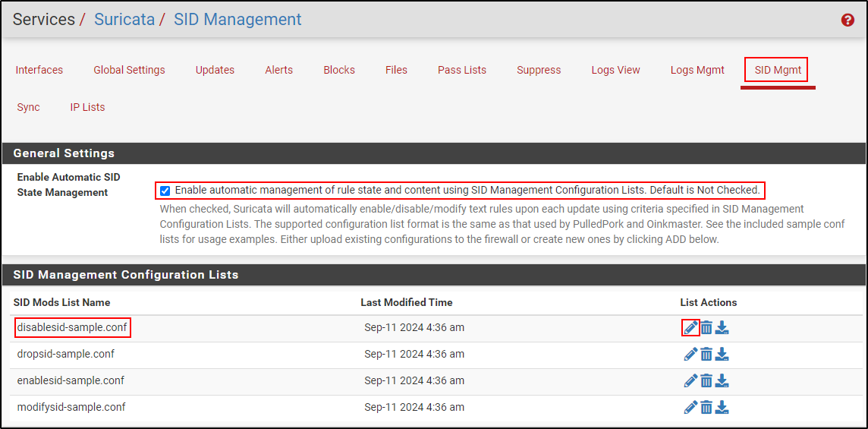
Task: Switch to the Interfaces tab
Action: [x=39, y=71]
